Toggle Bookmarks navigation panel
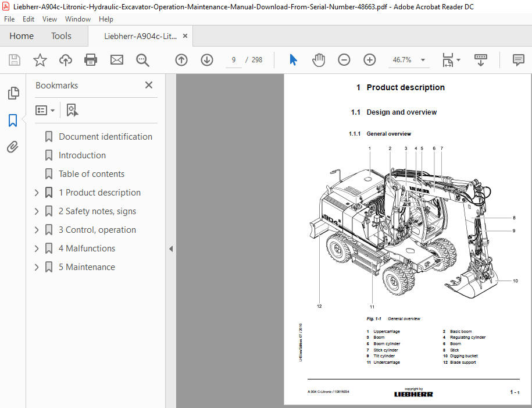The height and width of the screenshot is (408, 532). point(13,120)
